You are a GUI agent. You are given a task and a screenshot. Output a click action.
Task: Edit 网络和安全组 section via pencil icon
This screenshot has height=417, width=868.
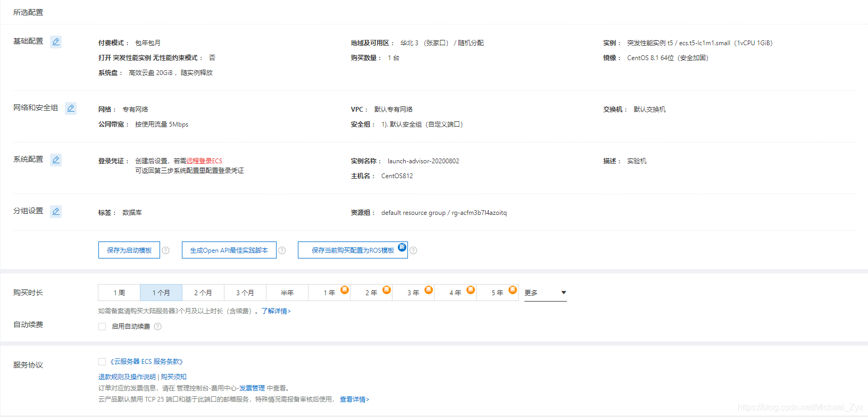tap(71, 108)
